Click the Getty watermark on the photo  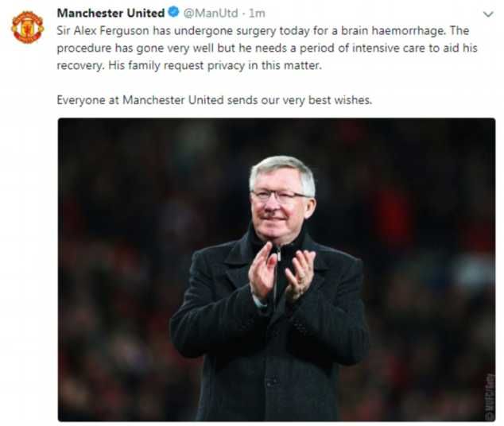[x=490, y=397]
